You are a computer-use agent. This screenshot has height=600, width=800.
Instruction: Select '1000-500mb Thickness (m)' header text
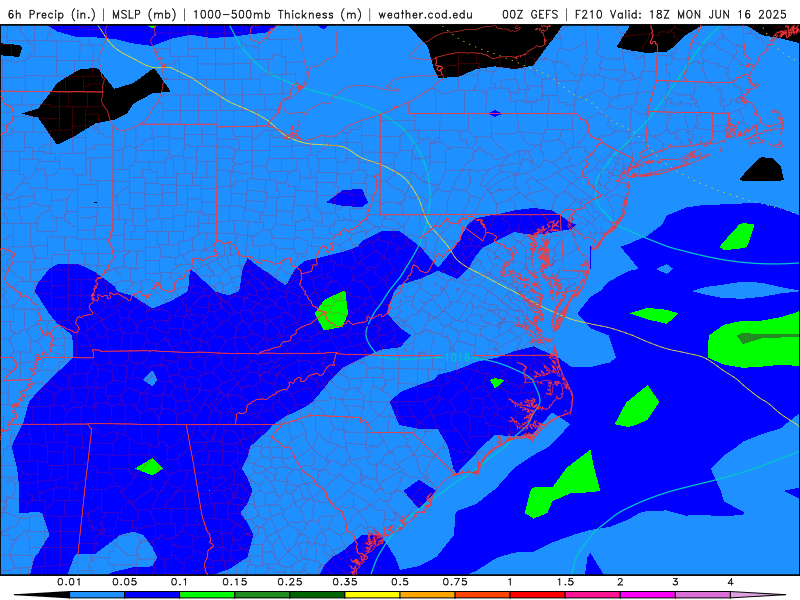coord(277,14)
